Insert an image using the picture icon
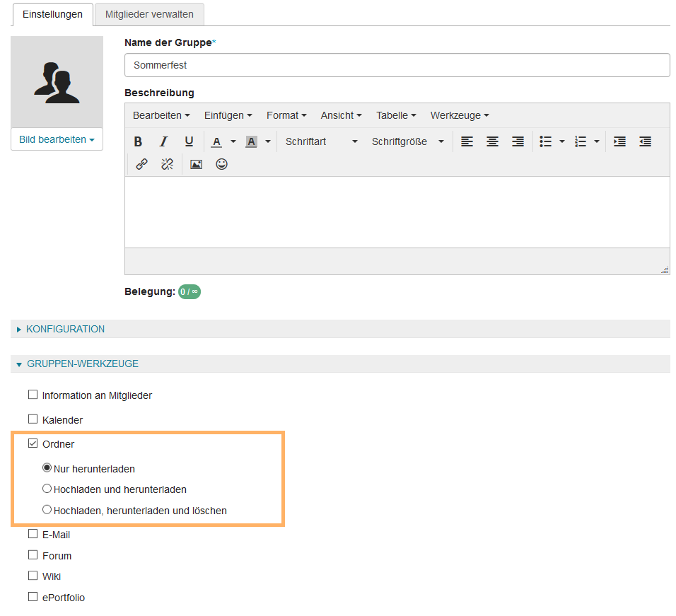The image size is (676, 616). pyautogui.click(x=197, y=164)
